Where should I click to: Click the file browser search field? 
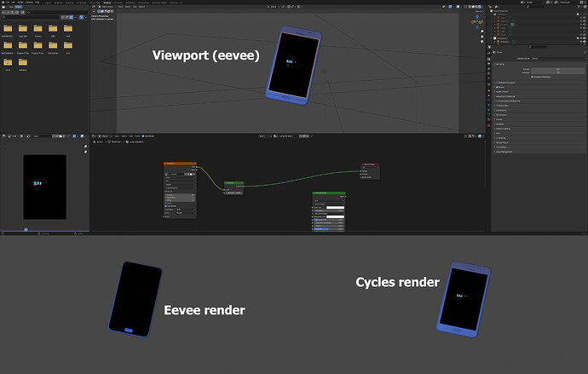click(x=30, y=17)
